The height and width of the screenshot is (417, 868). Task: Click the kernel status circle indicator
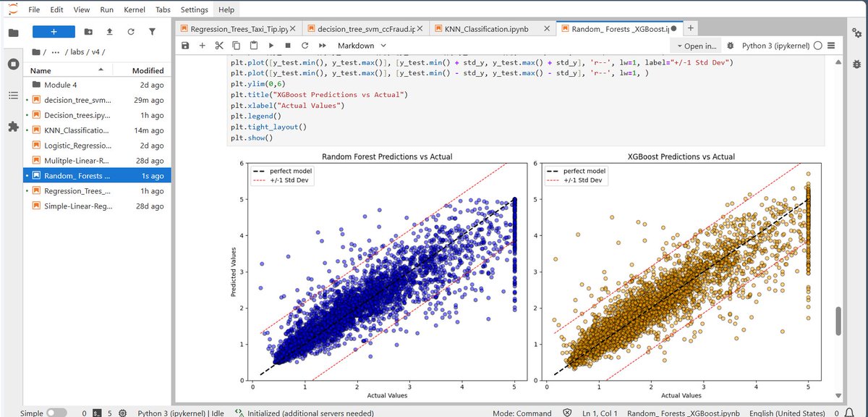(x=817, y=46)
